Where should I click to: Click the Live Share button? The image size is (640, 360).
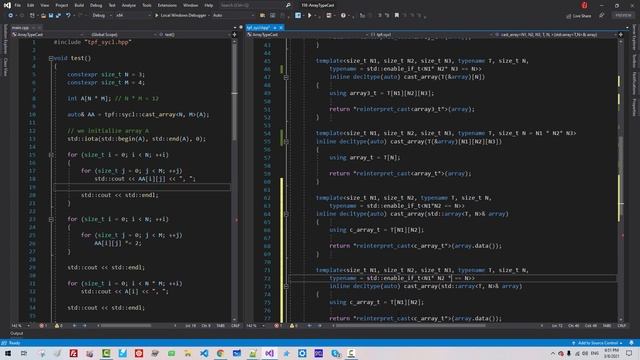pos(579,16)
